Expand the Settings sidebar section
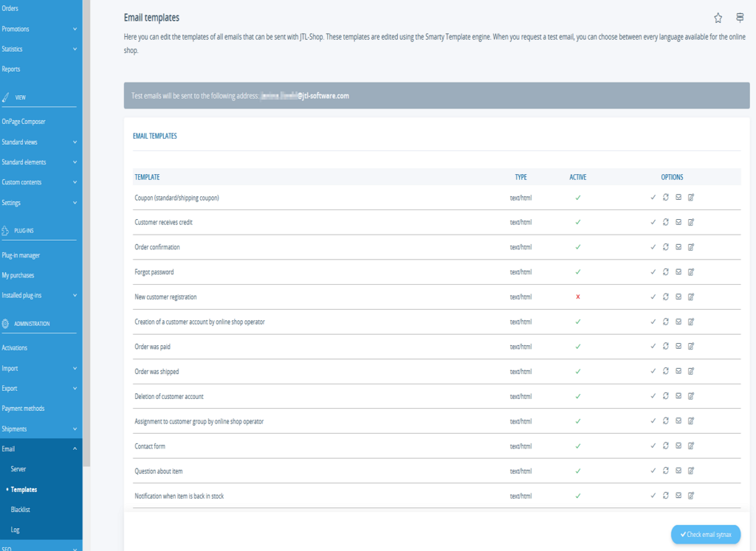 pos(41,201)
